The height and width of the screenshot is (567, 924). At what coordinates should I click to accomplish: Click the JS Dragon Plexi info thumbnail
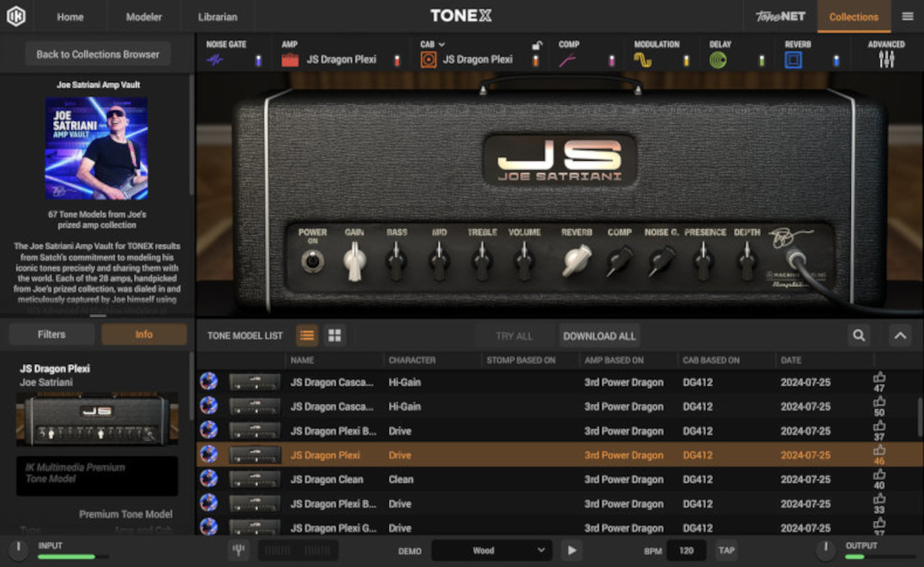coord(97,419)
